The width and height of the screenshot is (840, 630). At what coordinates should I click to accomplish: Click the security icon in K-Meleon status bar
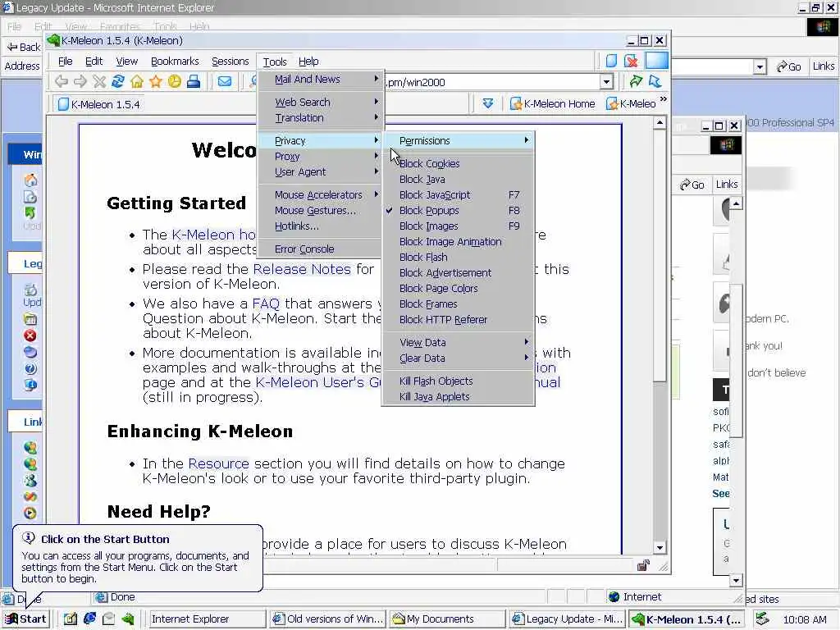[643, 565]
